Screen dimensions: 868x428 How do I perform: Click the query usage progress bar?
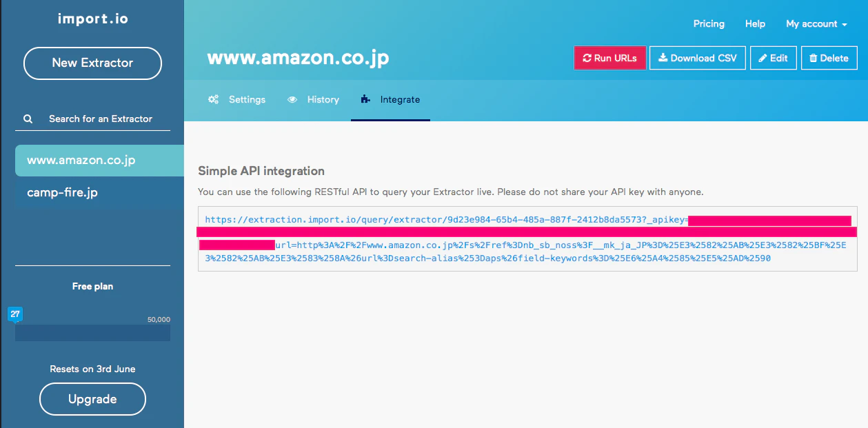tap(92, 333)
